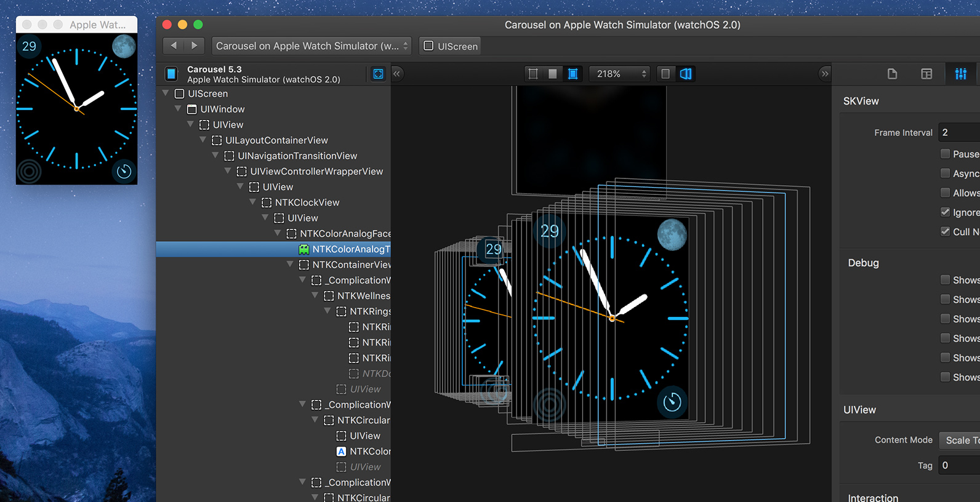Click the text-label icon beside NTKColor

coord(341,451)
